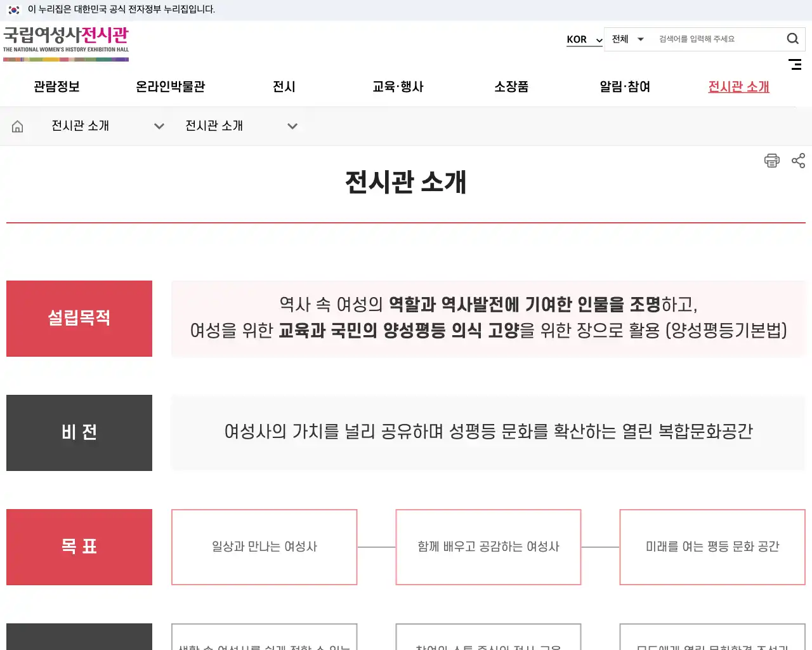Click the 국립여성사전시관 logo
This screenshot has height=650, width=812.
[x=66, y=43]
